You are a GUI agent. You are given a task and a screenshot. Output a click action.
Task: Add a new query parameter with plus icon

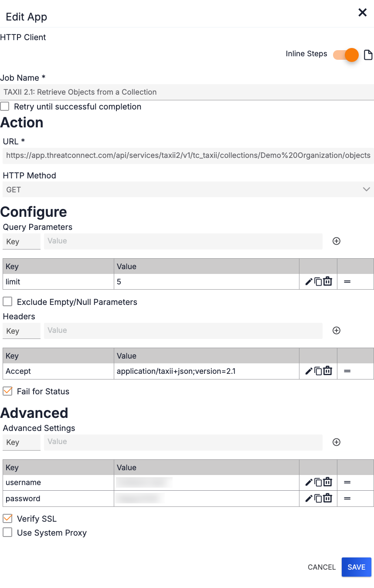tap(336, 241)
